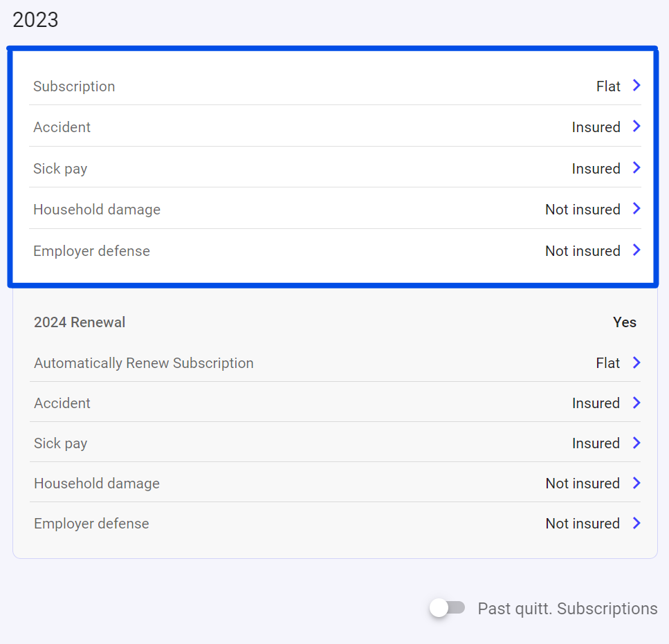Open 2023 Household damage chevron arrow
Image resolution: width=669 pixels, height=644 pixels.
636,209
